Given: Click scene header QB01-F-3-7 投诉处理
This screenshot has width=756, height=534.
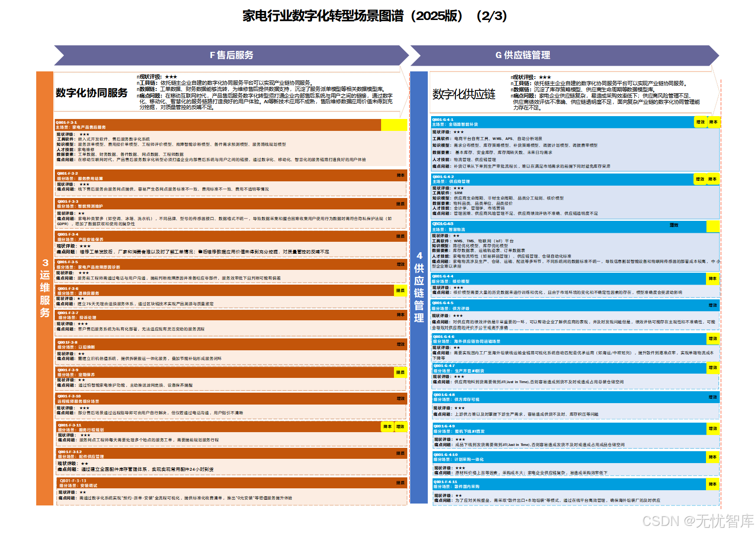Looking at the screenshot, I should click(x=231, y=315).
